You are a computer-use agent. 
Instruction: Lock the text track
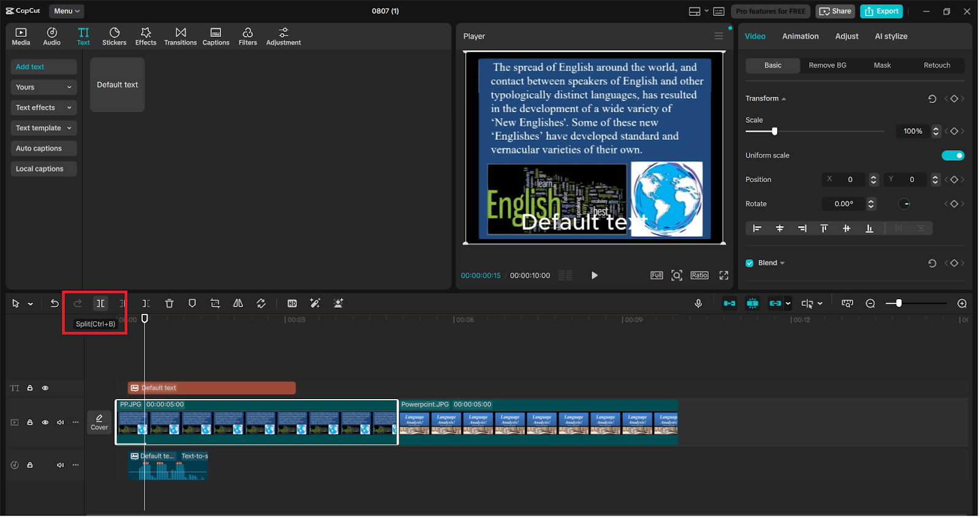pyautogui.click(x=30, y=388)
